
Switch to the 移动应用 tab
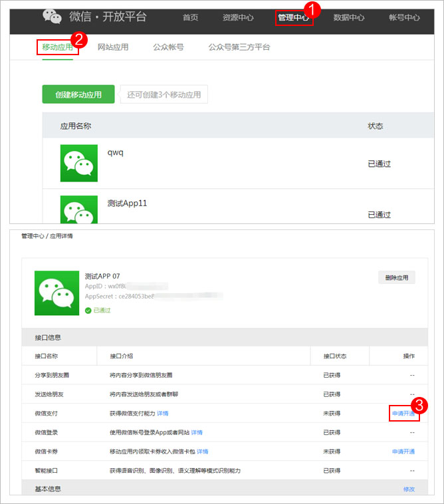point(58,47)
